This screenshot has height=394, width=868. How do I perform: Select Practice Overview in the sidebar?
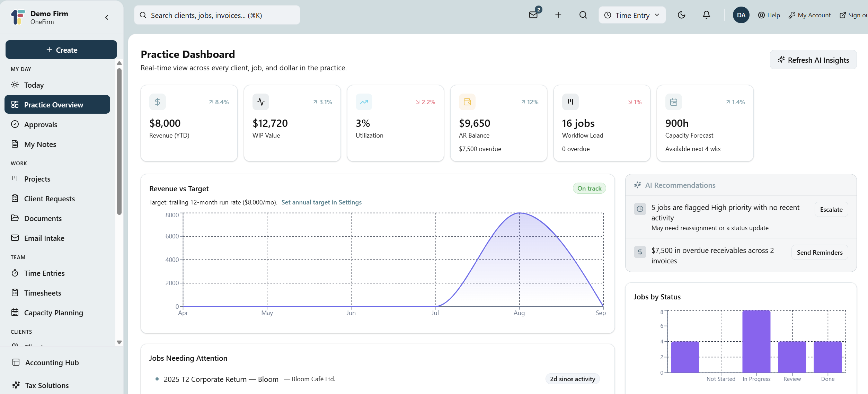click(57, 105)
